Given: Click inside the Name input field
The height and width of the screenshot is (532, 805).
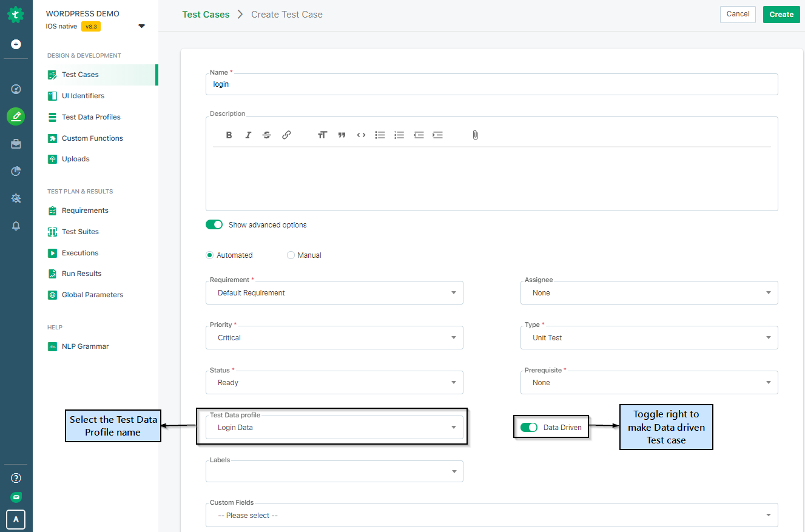Looking at the screenshot, I should (425, 84).
